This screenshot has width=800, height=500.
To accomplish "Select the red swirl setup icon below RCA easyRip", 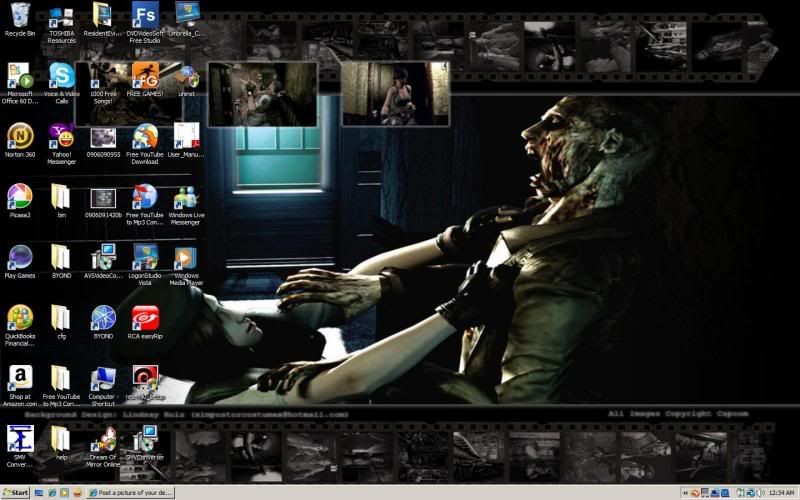I will (145, 383).
